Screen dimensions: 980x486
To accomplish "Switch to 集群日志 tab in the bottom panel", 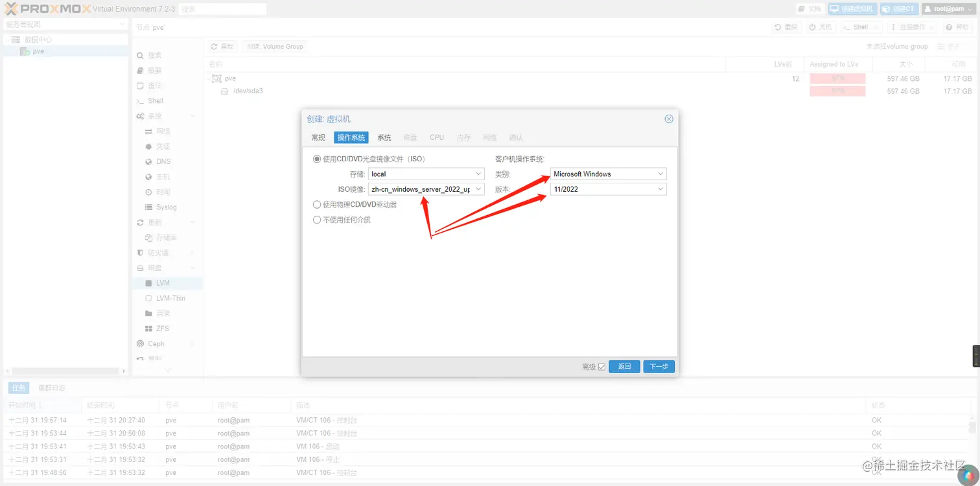I will [52, 388].
